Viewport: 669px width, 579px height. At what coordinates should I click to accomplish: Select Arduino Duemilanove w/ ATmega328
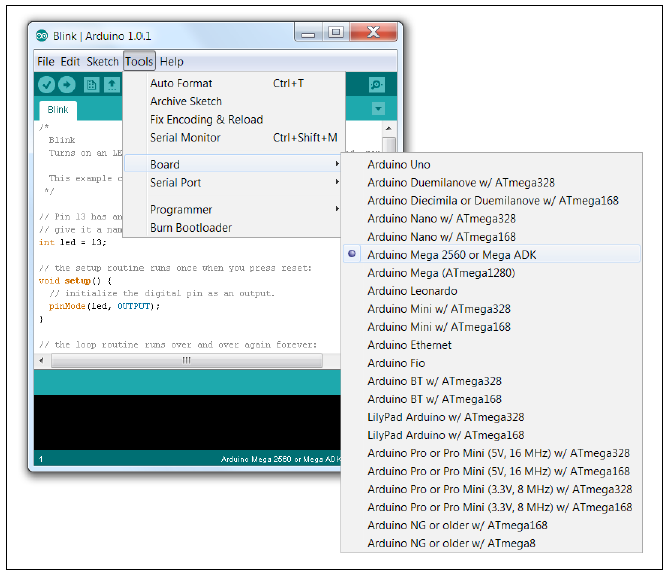pyautogui.click(x=492, y=183)
